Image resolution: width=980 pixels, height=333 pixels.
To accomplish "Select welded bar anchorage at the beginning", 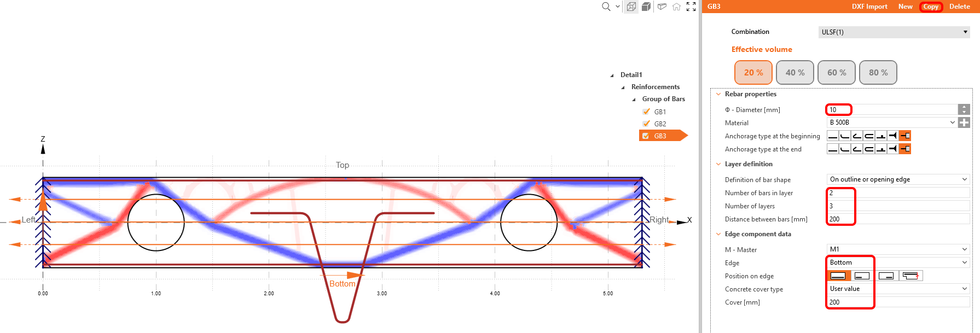I will pyautogui.click(x=881, y=136).
